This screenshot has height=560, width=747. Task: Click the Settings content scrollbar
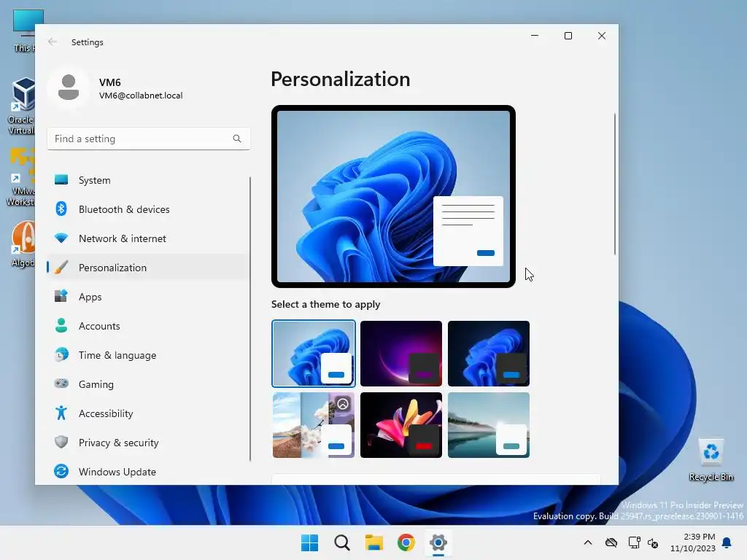(614, 184)
